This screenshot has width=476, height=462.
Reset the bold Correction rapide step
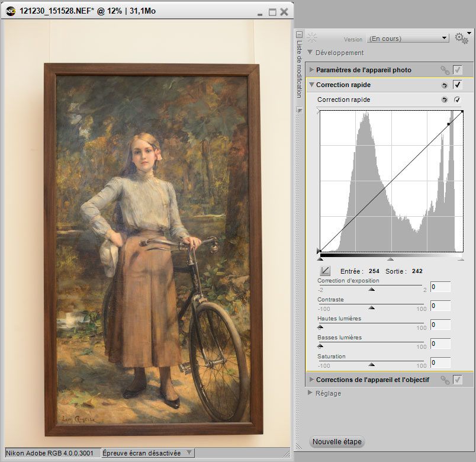(x=445, y=85)
